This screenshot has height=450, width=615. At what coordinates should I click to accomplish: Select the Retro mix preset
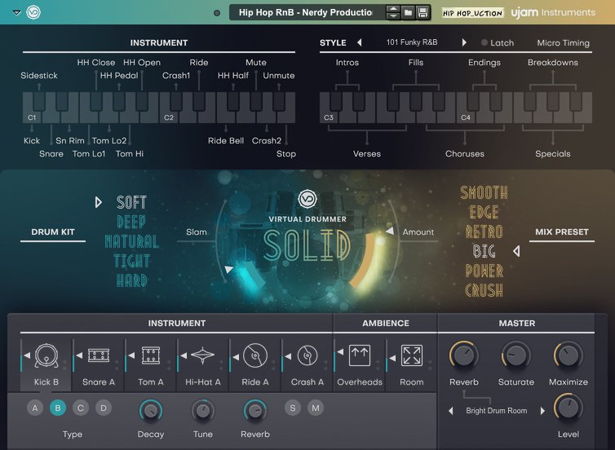click(x=483, y=232)
